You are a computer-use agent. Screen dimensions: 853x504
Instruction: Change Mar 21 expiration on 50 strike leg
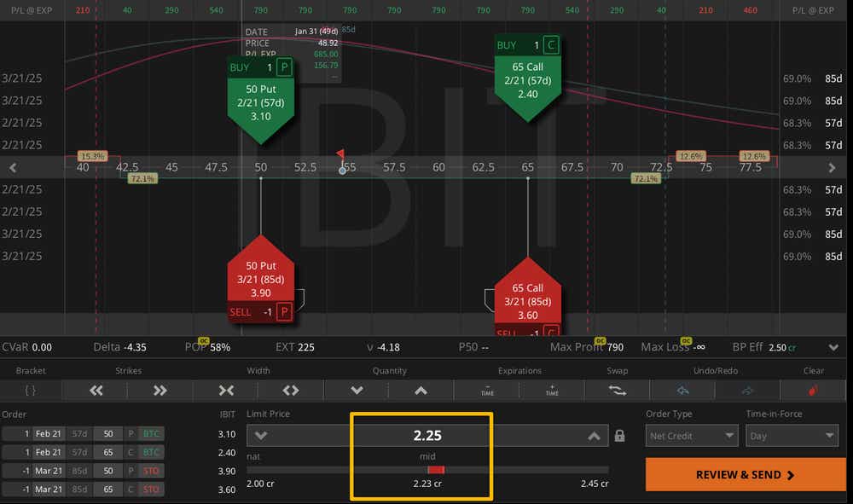(x=49, y=471)
